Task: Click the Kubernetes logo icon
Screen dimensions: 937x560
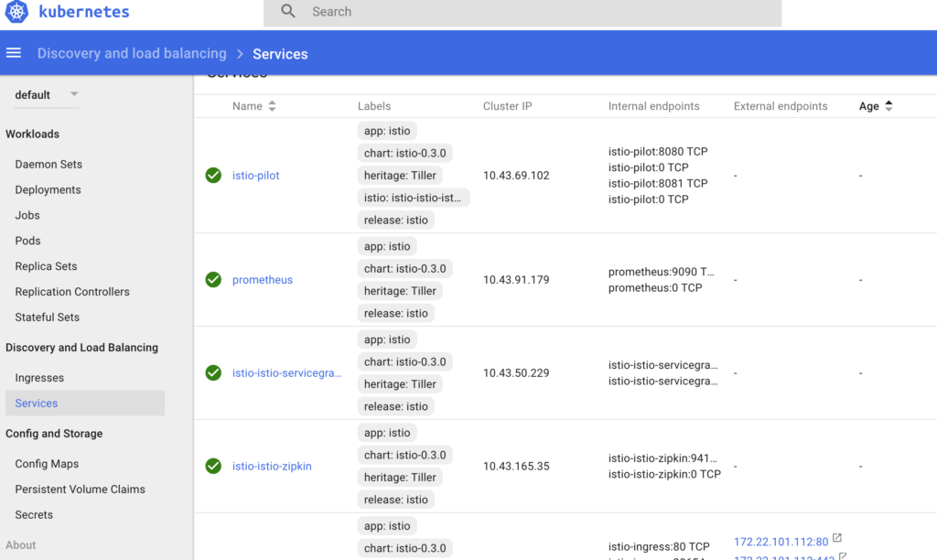Action: [x=17, y=13]
